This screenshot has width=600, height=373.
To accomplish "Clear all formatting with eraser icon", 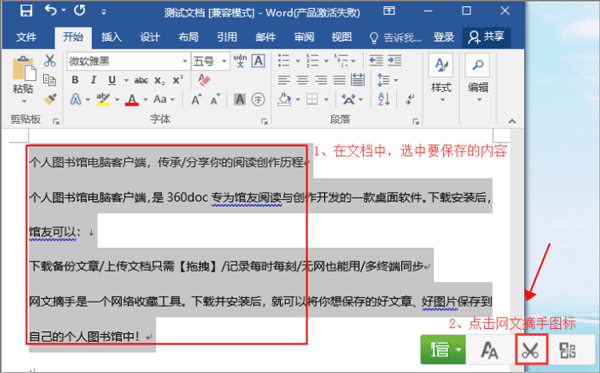I will [x=204, y=80].
